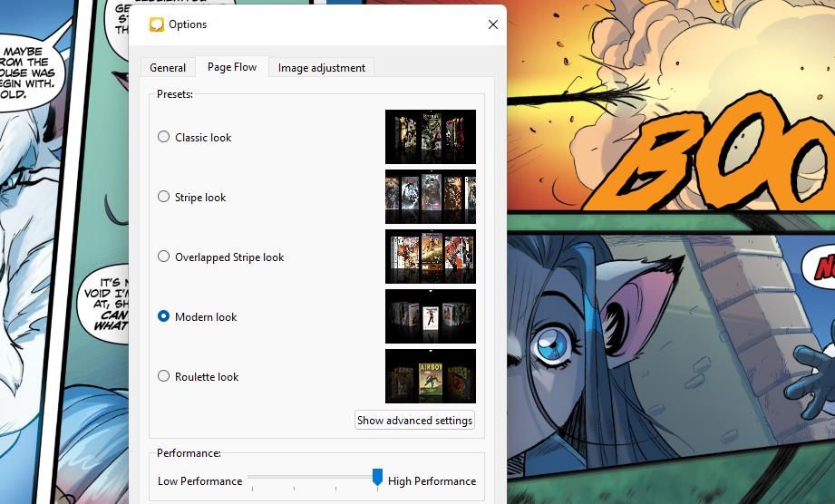Pick the Roulette look preset
Image resolution: width=835 pixels, height=504 pixels.
[163, 376]
